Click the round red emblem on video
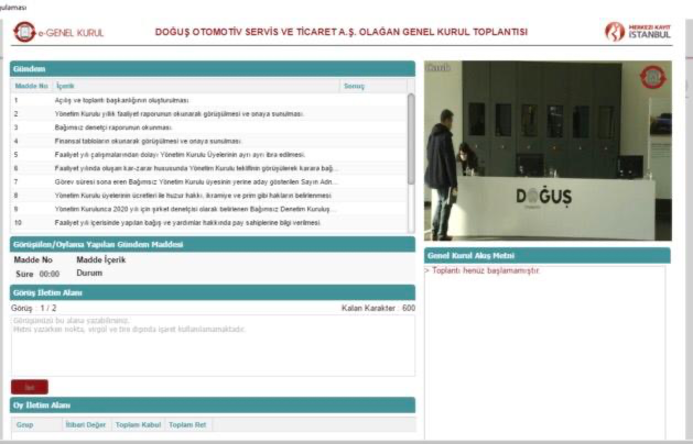The width and height of the screenshot is (693, 444). [652, 77]
